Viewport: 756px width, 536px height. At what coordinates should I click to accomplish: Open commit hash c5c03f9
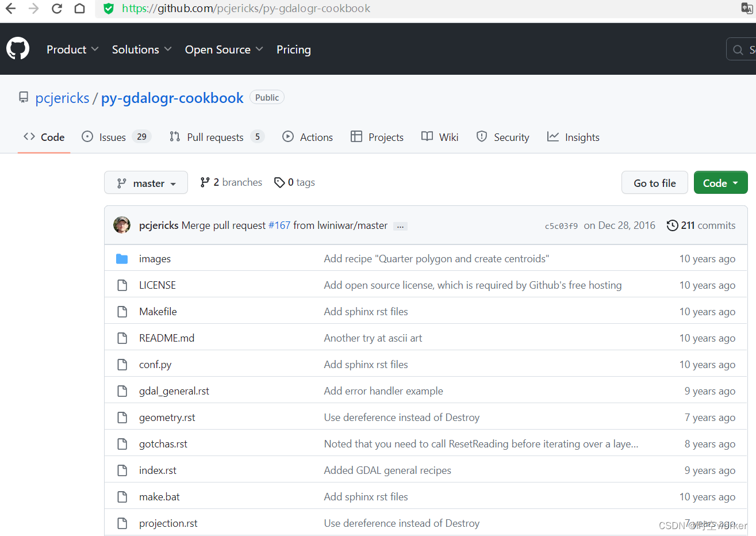[561, 226]
